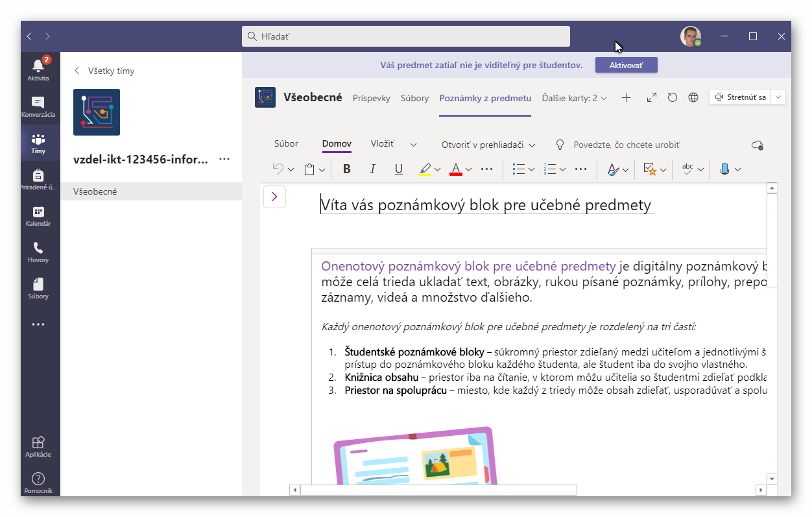
Task: Click the reload tab icon
Action: tap(673, 98)
